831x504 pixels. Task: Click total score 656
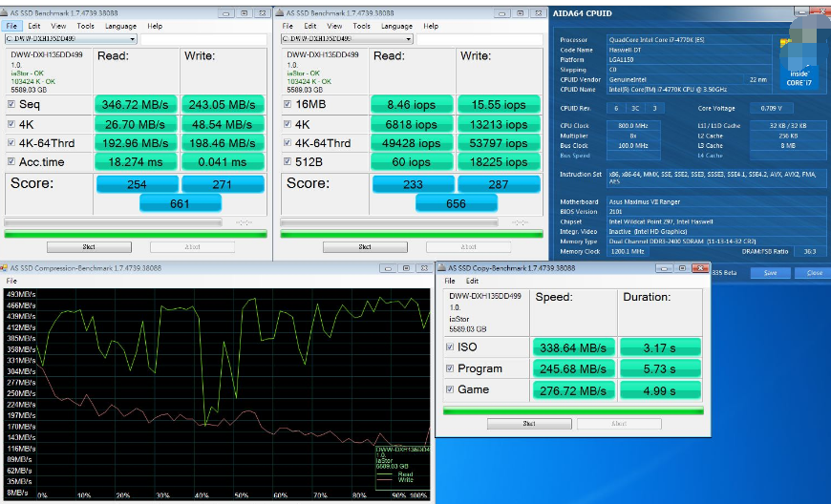(457, 203)
